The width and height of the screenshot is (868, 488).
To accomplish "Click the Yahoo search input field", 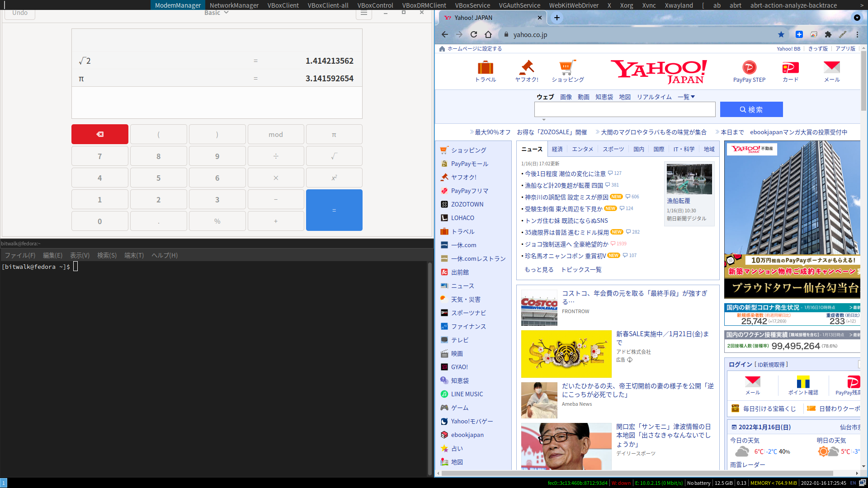I will pyautogui.click(x=624, y=109).
